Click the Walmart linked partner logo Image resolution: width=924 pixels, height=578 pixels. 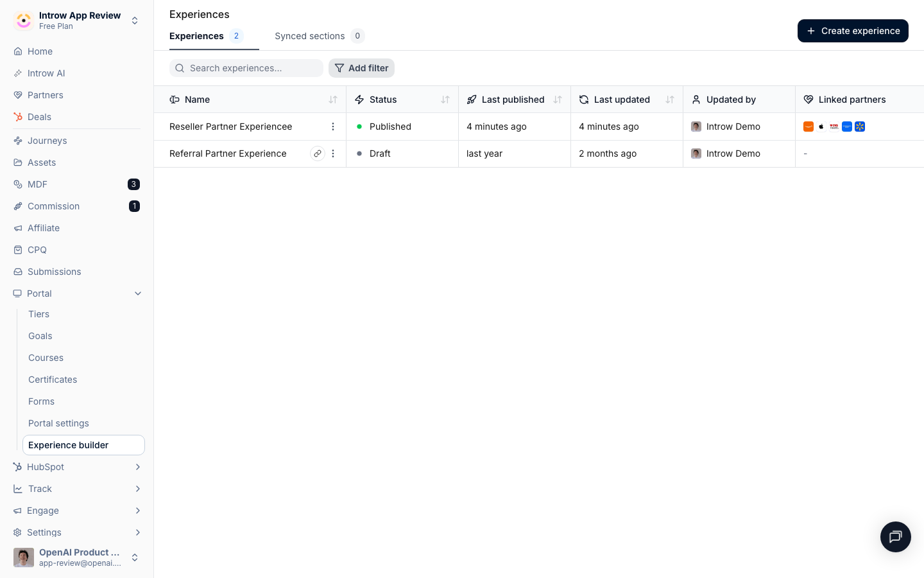coord(860,127)
